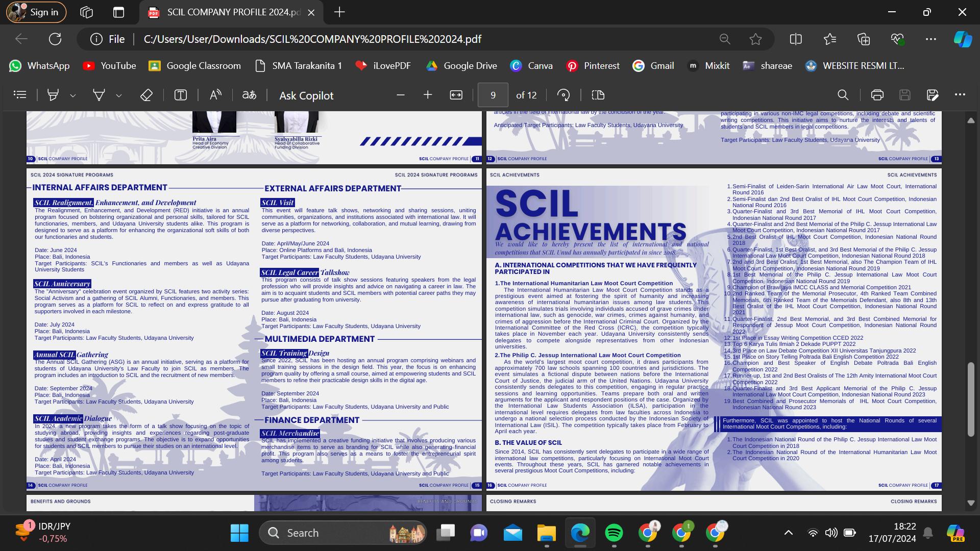Toggle Edge split screen view
Image resolution: width=980 pixels, height=551 pixels.
coord(795,39)
